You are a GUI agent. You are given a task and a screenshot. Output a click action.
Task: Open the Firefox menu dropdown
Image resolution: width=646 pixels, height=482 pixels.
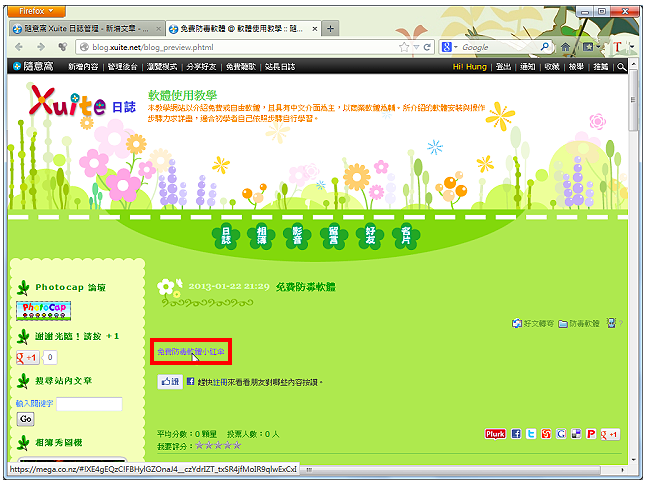click(x=36, y=11)
